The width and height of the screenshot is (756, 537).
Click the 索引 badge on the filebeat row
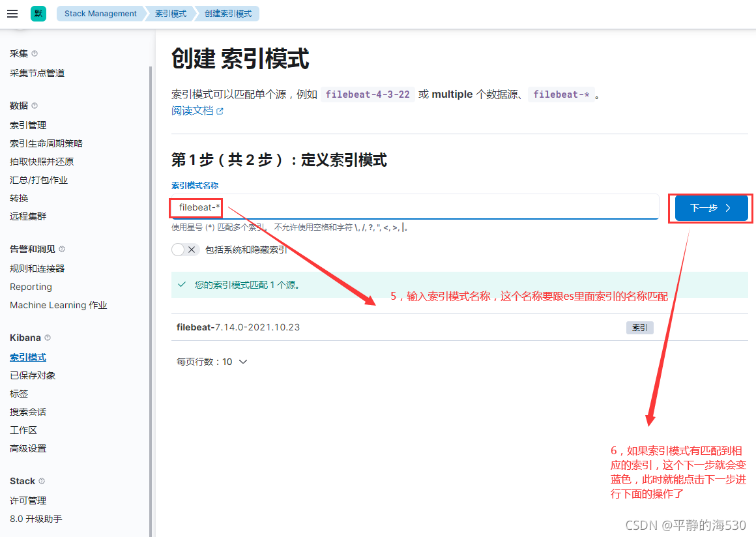click(639, 328)
